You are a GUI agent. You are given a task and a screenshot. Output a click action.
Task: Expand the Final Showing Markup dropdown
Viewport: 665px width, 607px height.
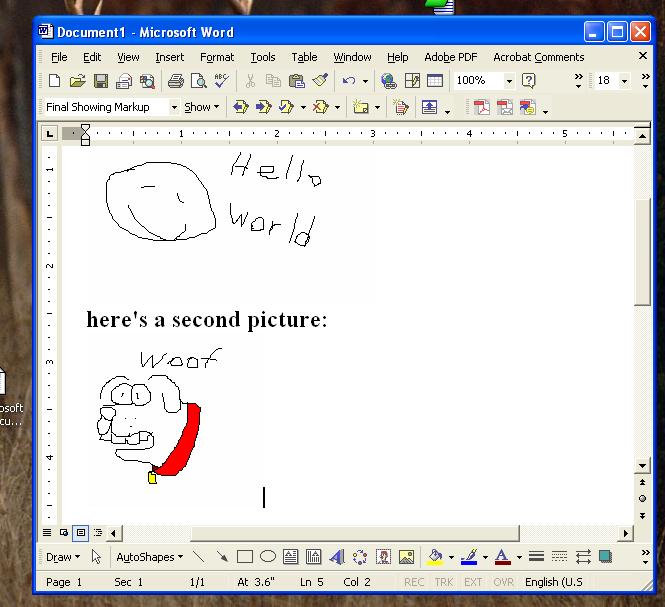(x=174, y=107)
